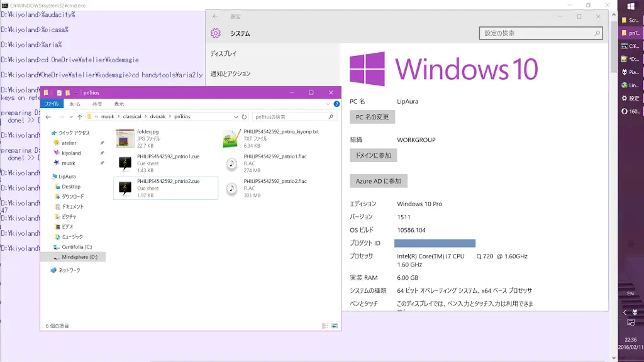
Task: Open ファイル menu tab
Action: tap(52, 104)
